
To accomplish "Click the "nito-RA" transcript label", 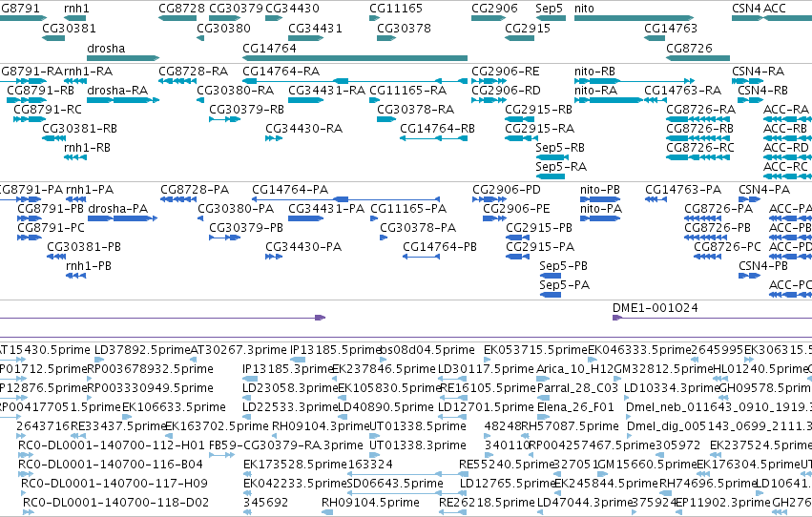I will 595,90.
